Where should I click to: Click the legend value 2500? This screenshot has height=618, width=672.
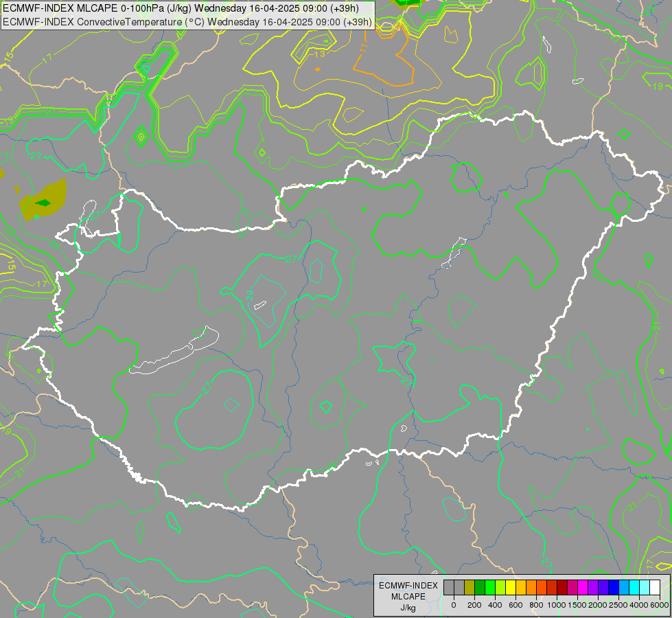[x=618, y=605]
